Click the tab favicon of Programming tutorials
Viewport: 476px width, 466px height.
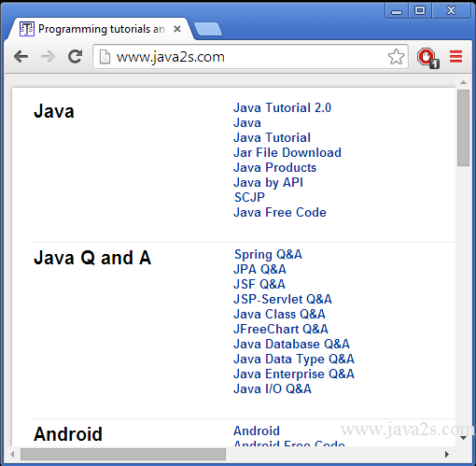(x=27, y=29)
